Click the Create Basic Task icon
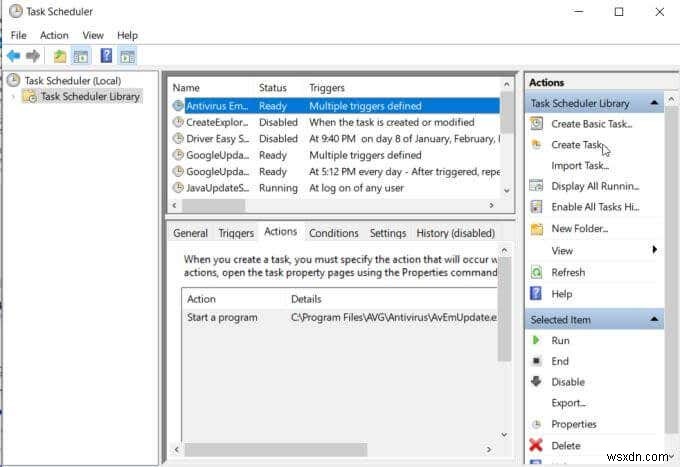680x467 pixels. point(536,124)
